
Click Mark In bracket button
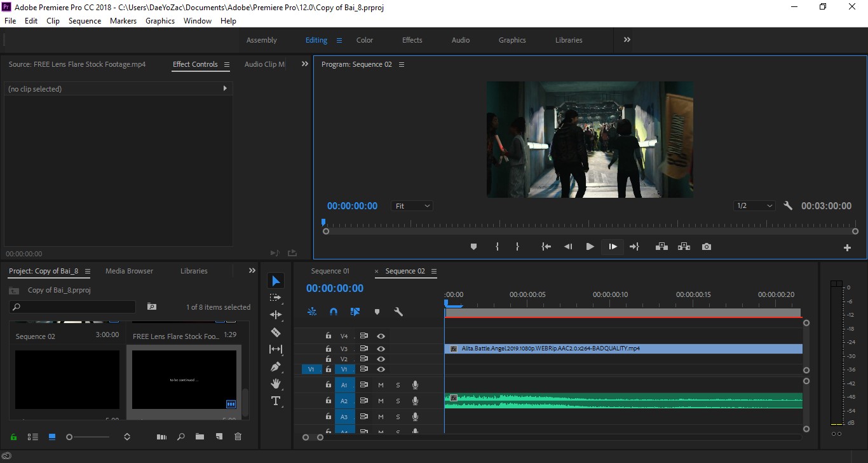[x=497, y=247]
